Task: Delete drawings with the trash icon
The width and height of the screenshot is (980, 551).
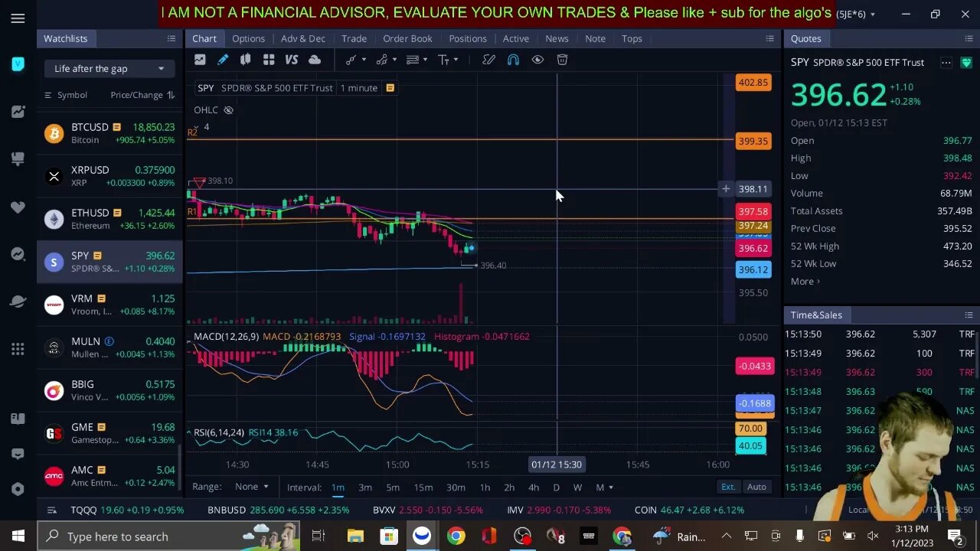Action: (x=562, y=60)
